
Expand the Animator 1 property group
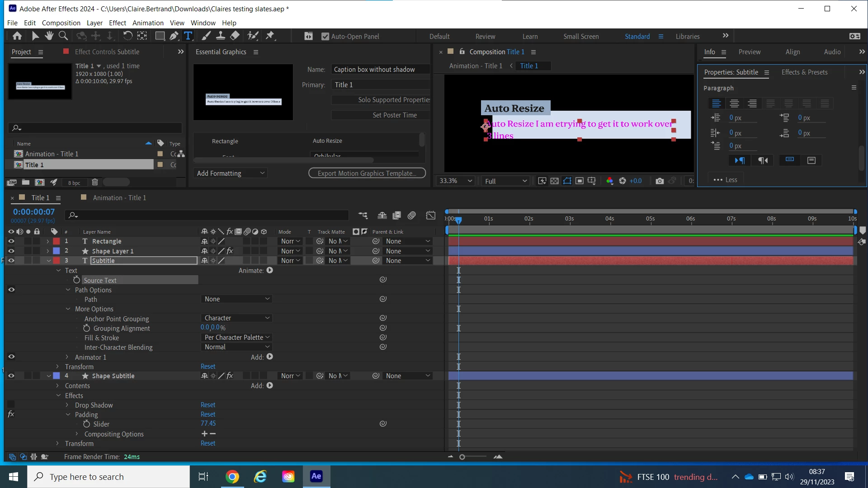pos(67,357)
